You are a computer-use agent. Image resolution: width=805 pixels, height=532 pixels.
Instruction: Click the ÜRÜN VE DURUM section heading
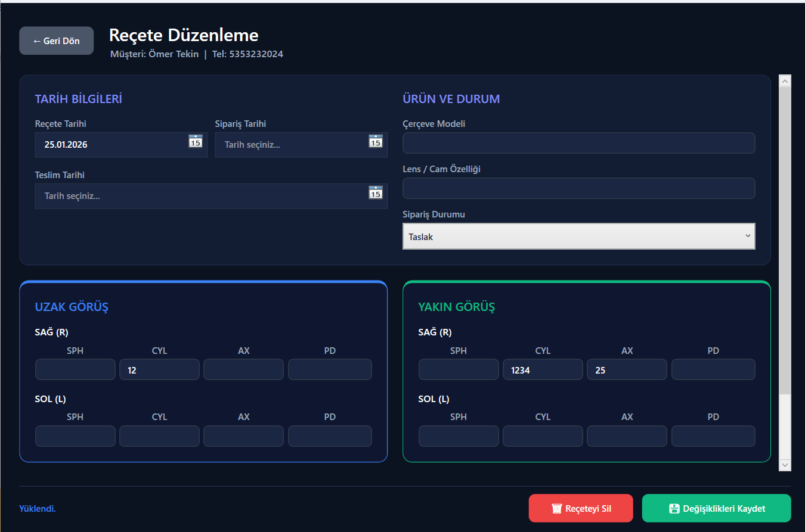pyautogui.click(x=451, y=99)
